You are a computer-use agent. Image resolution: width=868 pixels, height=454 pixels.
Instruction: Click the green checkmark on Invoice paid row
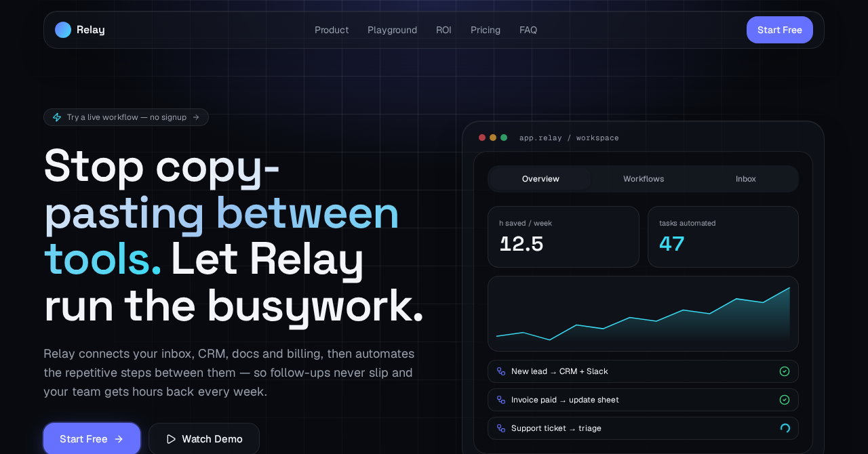point(785,400)
